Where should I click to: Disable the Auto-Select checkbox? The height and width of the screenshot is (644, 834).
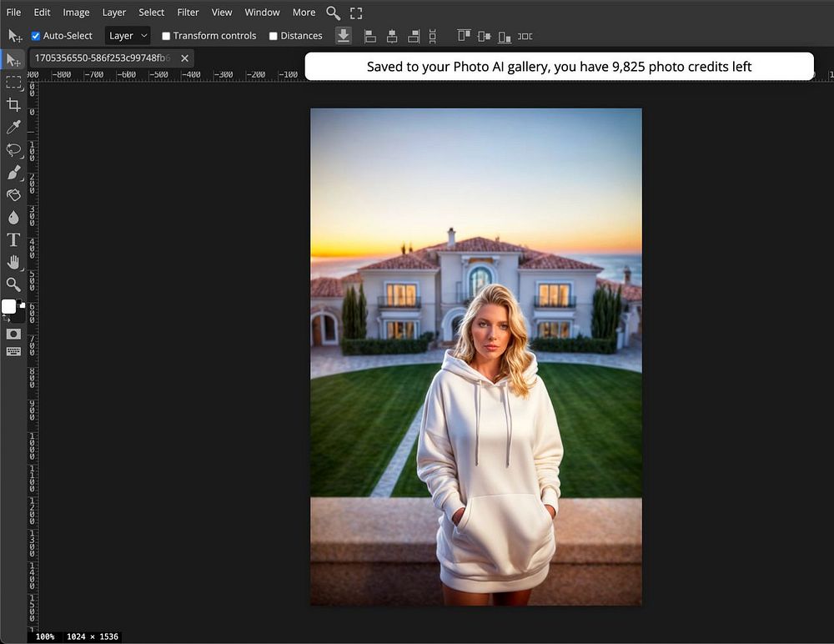pyautogui.click(x=36, y=36)
